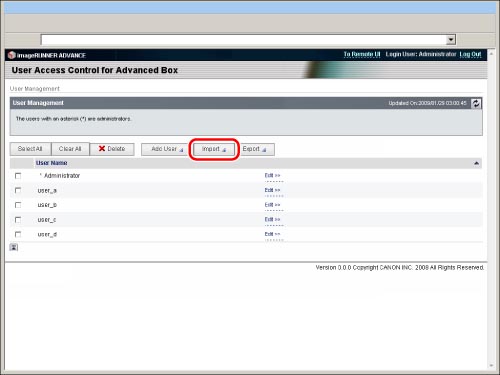This screenshot has width=500, height=375.
Task: Select the user_a checkbox
Action: tap(18, 190)
